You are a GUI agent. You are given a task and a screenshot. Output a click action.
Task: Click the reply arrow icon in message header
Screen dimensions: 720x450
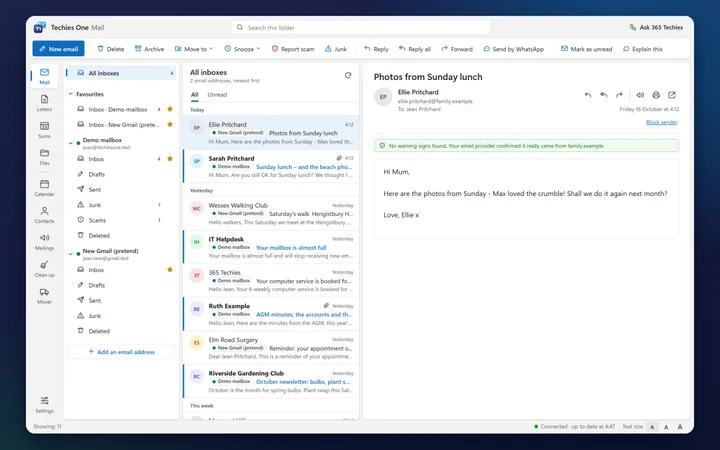coord(588,95)
